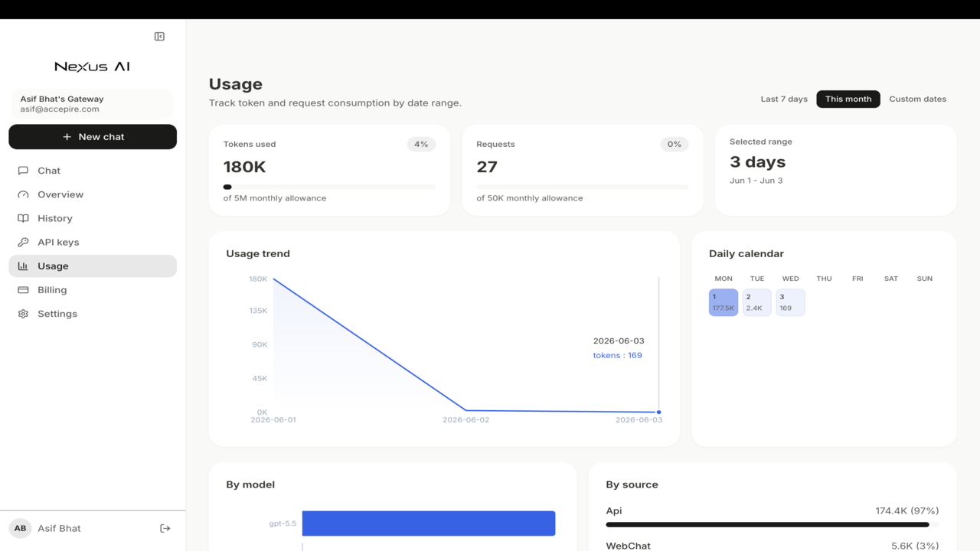This screenshot has width=980, height=551.
Task: Select the This month range
Action: tap(848, 99)
